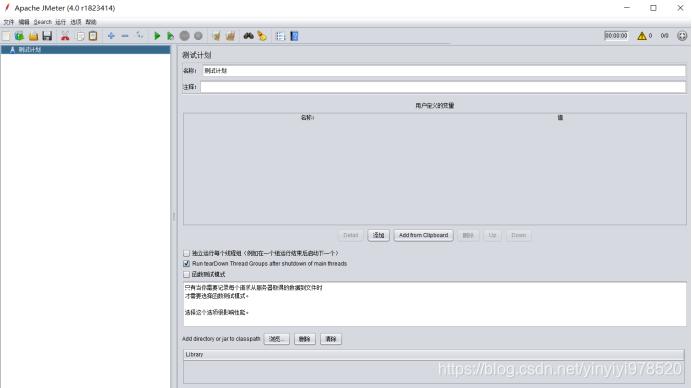Click the Search binoculars icon

click(248, 36)
